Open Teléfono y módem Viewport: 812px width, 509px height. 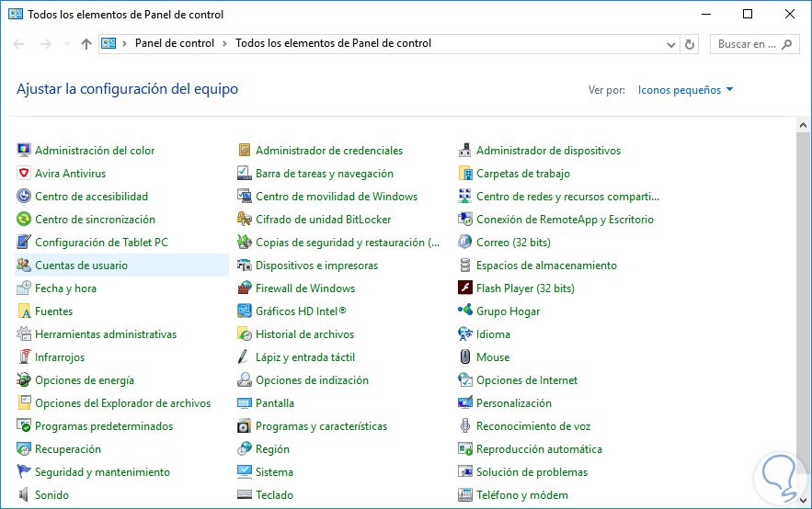pos(522,495)
